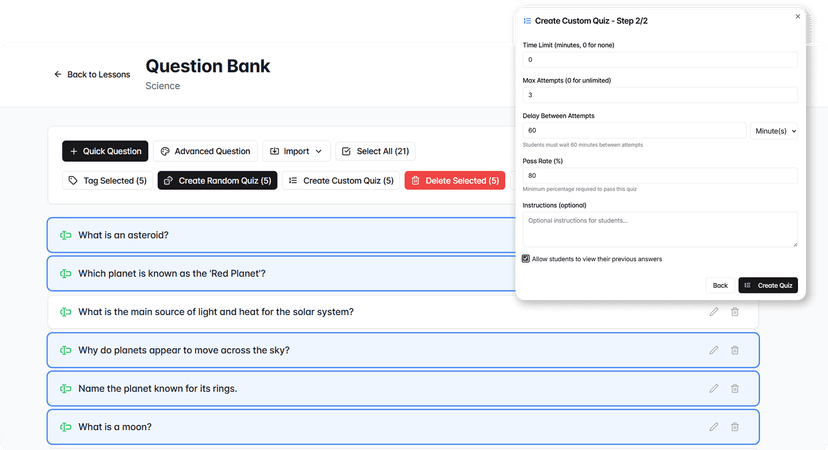Click the back arrow icon beside Back to Lessons

58,74
